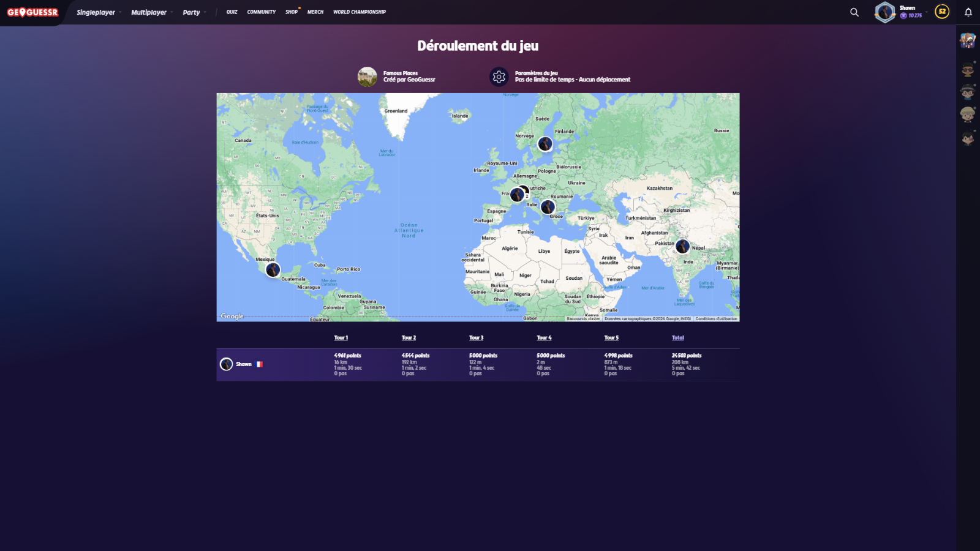Open the notifications bell
Viewport: 980px width, 551px height.
coord(968,12)
